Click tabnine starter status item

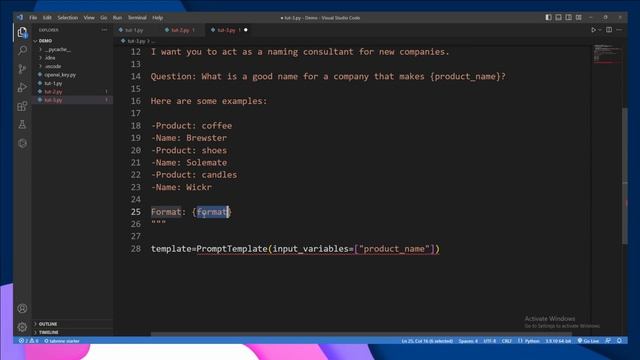click(x=62, y=341)
